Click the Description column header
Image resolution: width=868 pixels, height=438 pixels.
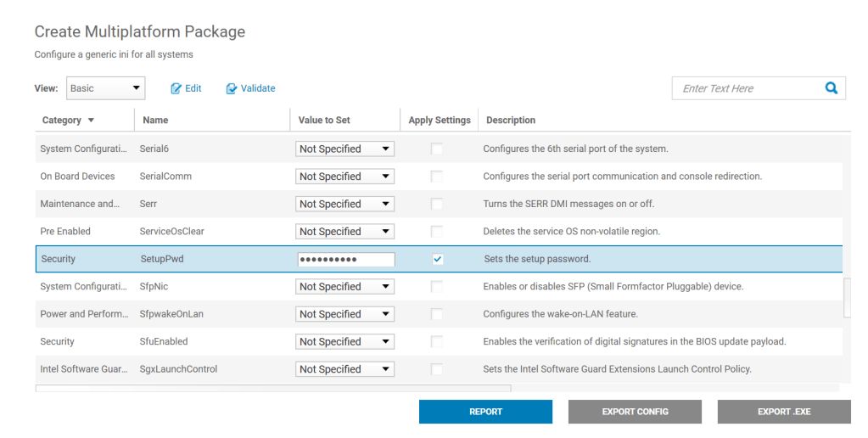click(x=511, y=121)
